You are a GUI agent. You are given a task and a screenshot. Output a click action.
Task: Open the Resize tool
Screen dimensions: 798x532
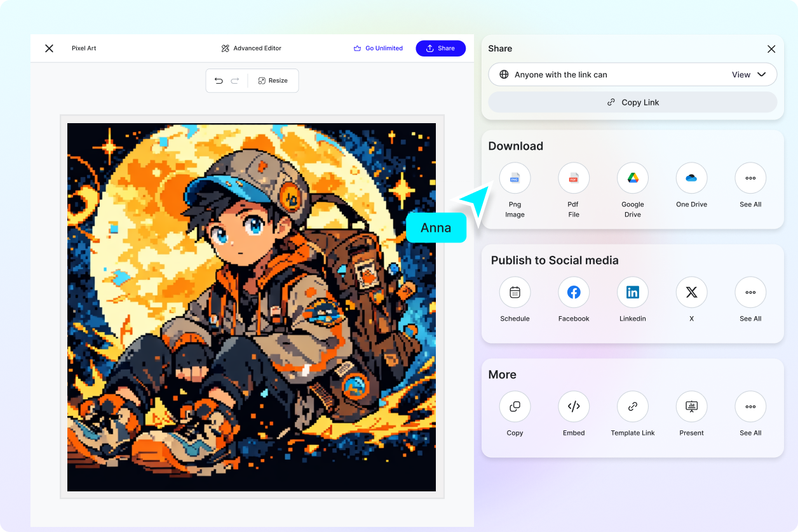[273, 81]
